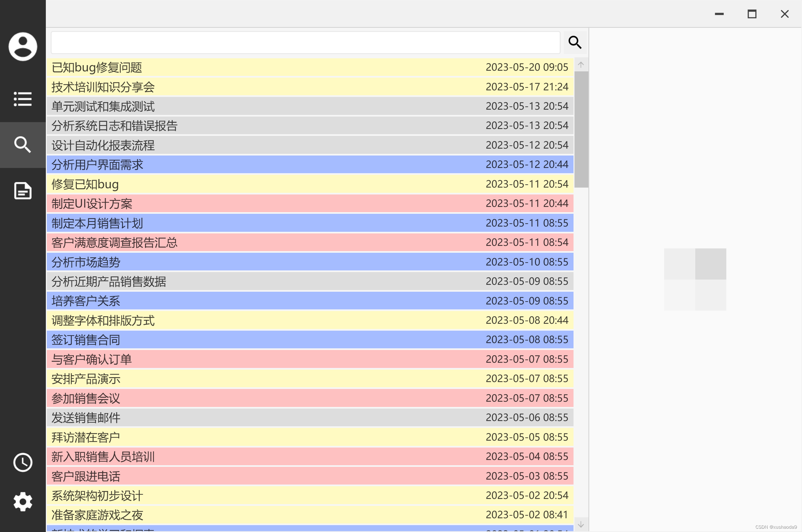Click into the search text field

(305, 43)
